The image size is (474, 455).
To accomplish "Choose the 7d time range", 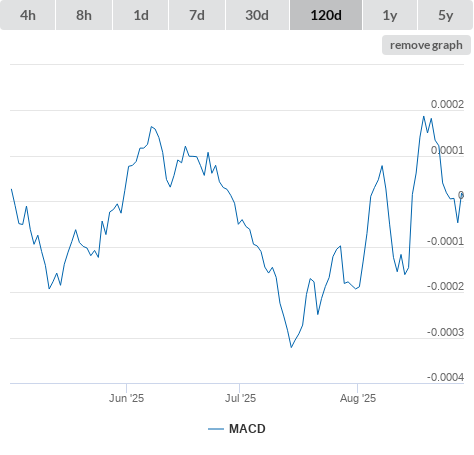I will 197,15.
